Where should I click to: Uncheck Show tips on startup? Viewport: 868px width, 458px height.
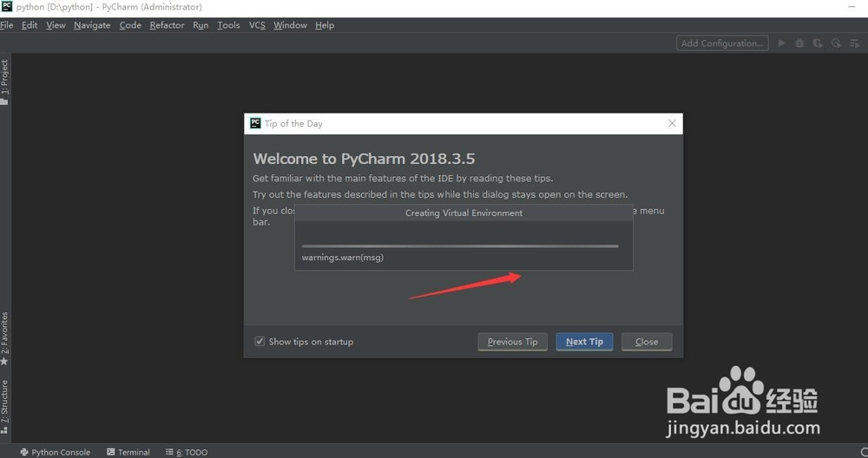pyautogui.click(x=260, y=341)
